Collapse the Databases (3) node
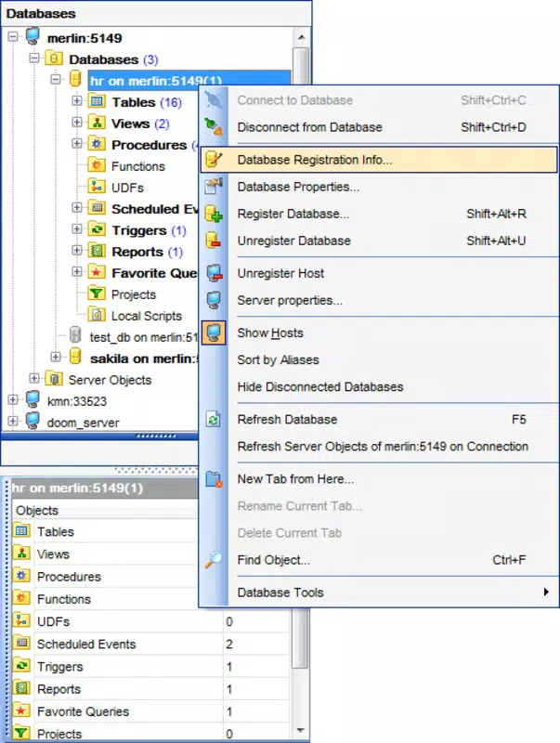The width and height of the screenshot is (560, 743). [34, 59]
